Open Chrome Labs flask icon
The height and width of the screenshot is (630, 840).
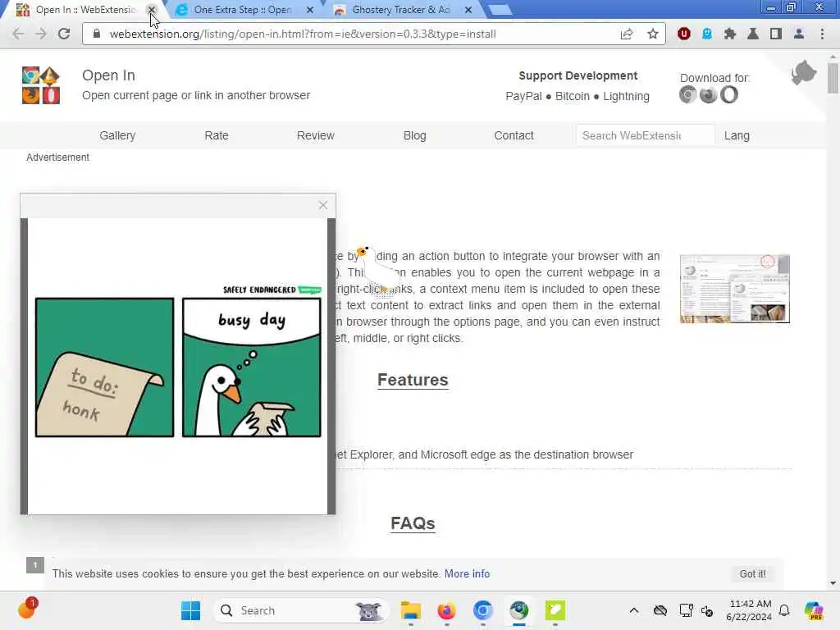click(x=753, y=34)
